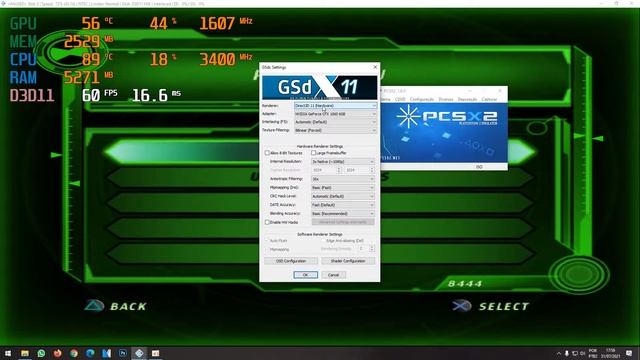
Task: Change the Blending Accuracy dropdown
Action: click(x=343, y=213)
